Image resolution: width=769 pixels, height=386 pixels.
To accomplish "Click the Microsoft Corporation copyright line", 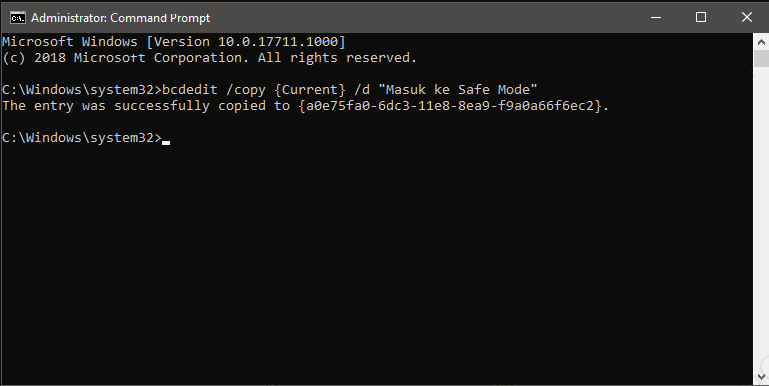I will click(209, 57).
